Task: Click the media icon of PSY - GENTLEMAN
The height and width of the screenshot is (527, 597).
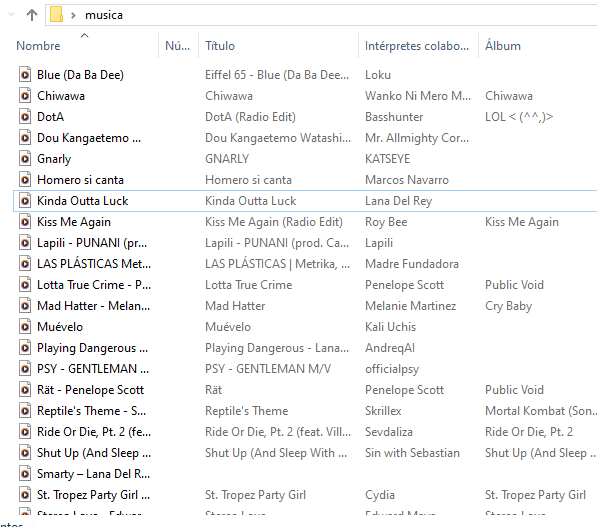Action: point(25,369)
